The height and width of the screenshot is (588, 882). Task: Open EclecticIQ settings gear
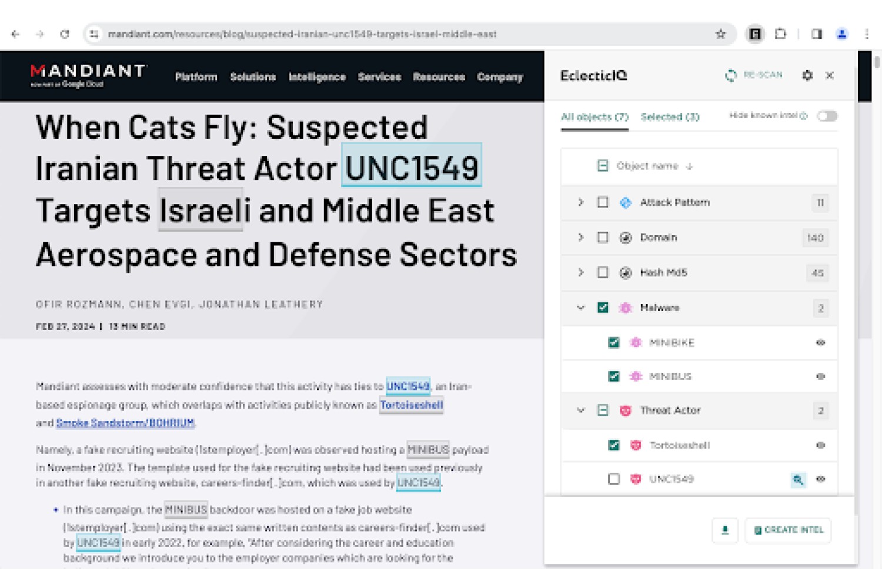click(x=807, y=75)
